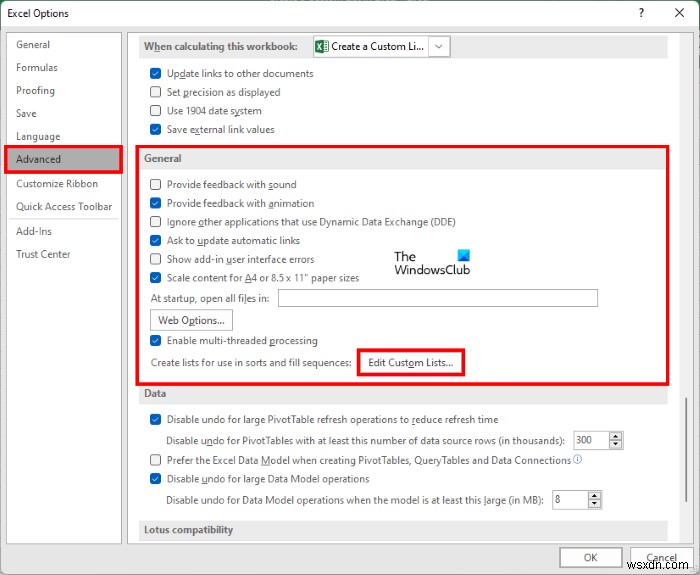Toggle Enable multi-threaded processing
Viewport: 700px width, 575px height.
155,341
